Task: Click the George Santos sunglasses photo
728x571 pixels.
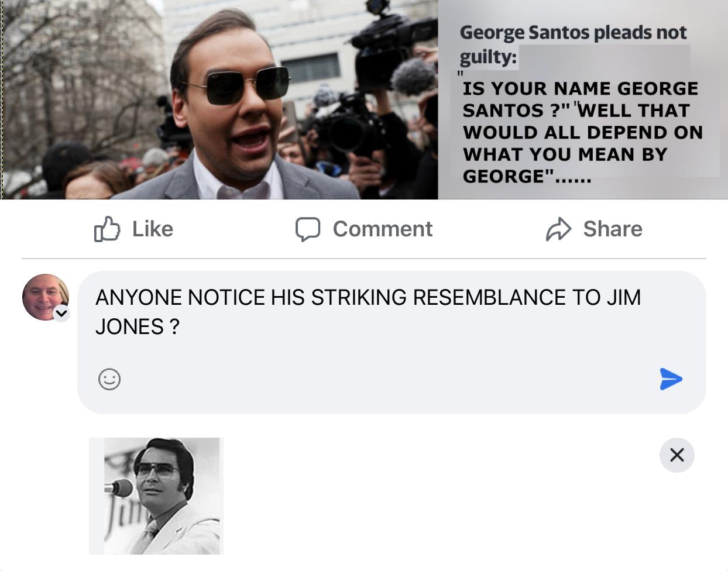Action: pyautogui.click(x=219, y=99)
